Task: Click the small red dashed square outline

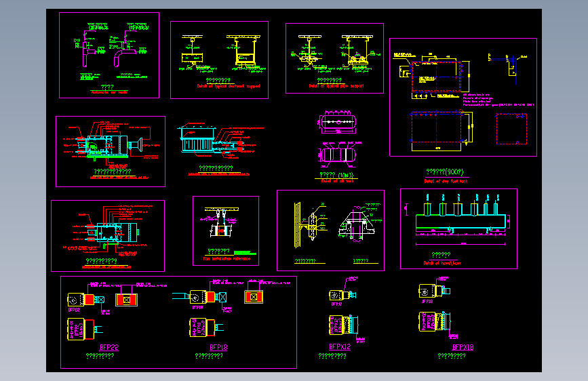Action: (x=511, y=129)
